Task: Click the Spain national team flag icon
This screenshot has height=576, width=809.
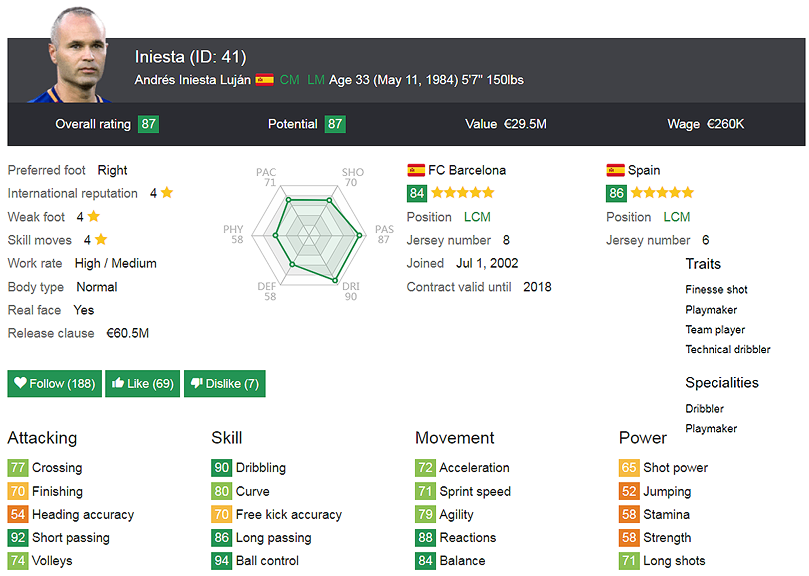Action: coord(615,170)
